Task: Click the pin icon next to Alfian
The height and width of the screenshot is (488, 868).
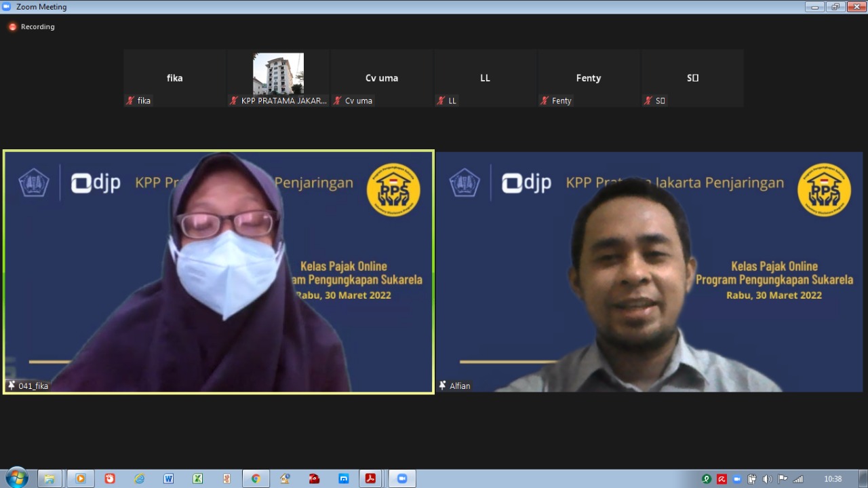Action: [443, 386]
